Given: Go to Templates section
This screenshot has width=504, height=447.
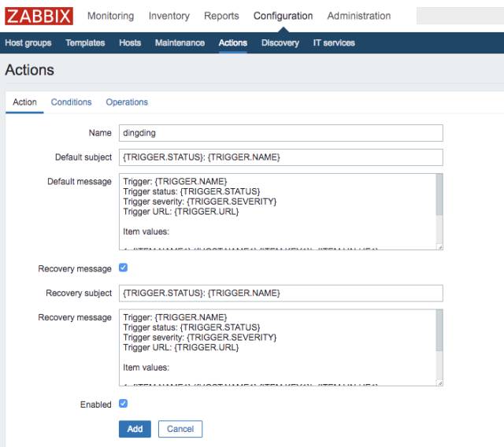Looking at the screenshot, I should coord(85,42).
